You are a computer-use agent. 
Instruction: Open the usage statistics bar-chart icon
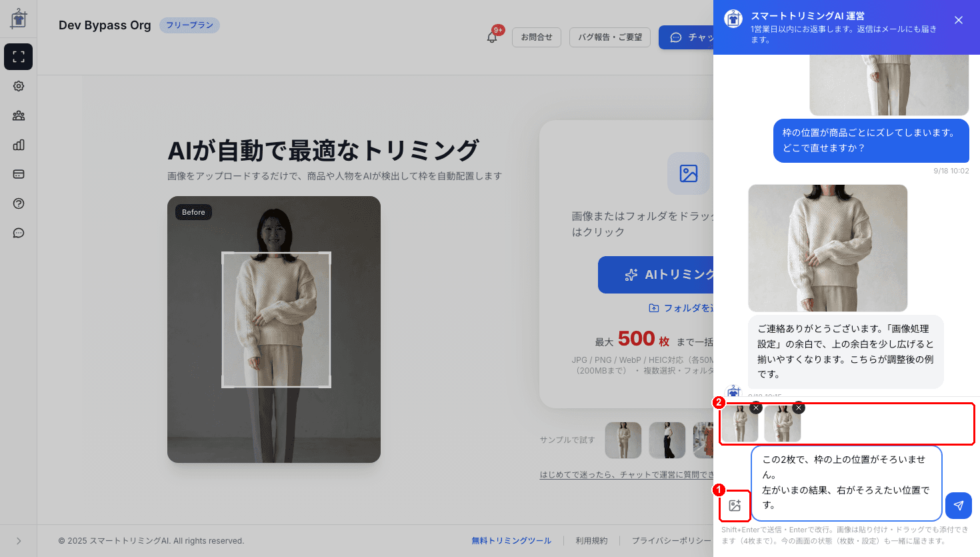(19, 145)
